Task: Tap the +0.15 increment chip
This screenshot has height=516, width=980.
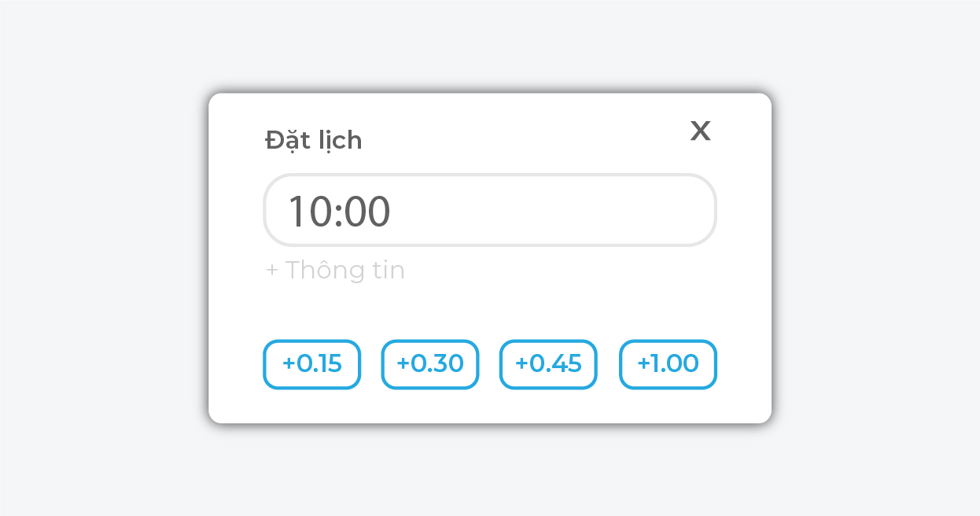Action: 311,364
